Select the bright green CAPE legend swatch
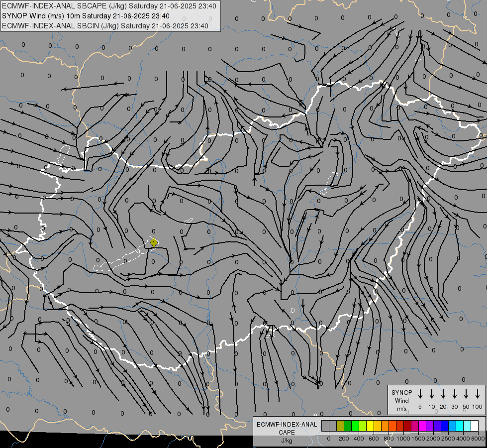Image resolution: width=487 pixels, height=448 pixels. (355, 426)
